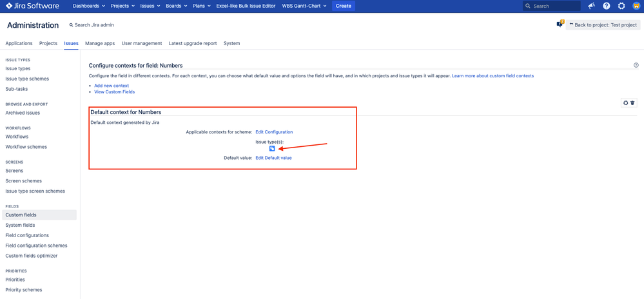Expand the WBS Gantt-Chart dropdown

click(x=304, y=6)
